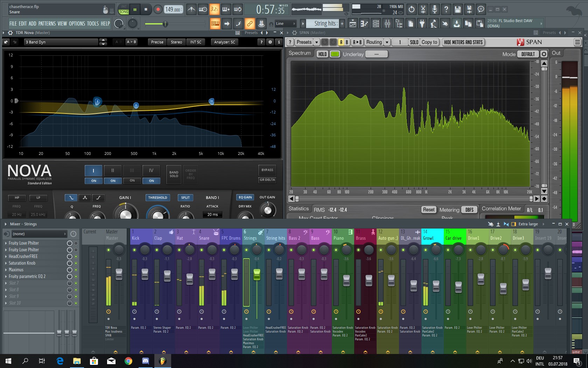Click the SPAN help question mark button

290,42
